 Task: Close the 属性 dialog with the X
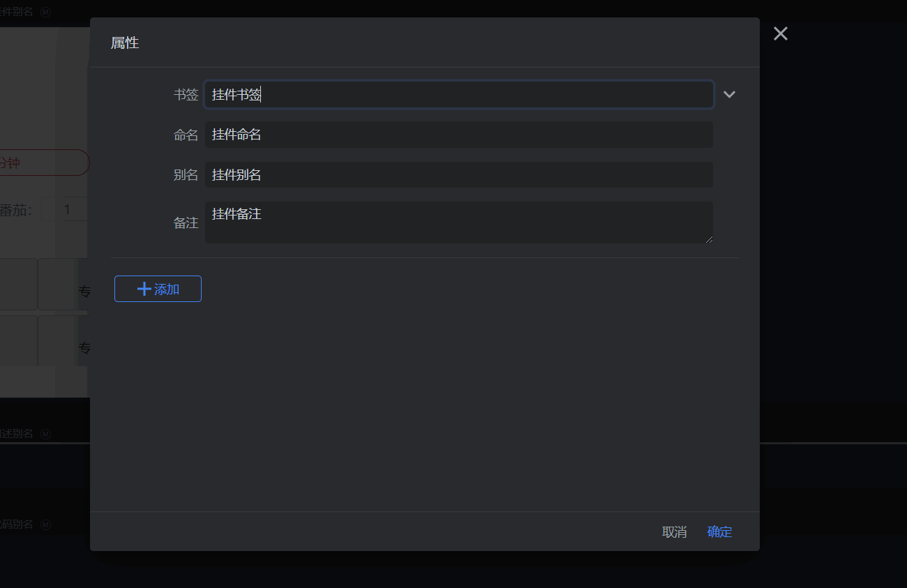(x=780, y=33)
